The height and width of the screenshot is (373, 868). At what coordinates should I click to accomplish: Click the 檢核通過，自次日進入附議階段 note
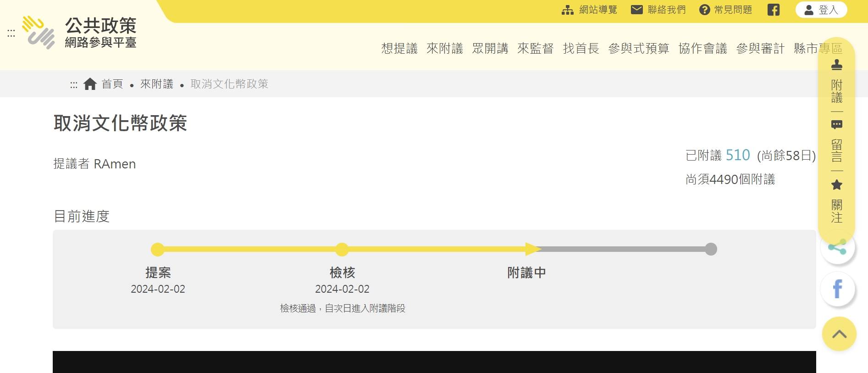coord(343,308)
